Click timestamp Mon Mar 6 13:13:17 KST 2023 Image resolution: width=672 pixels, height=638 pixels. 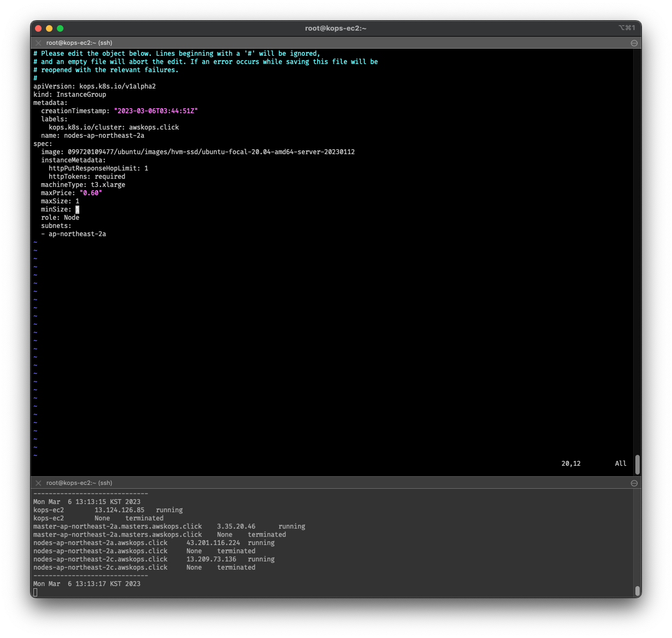pos(87,584)
